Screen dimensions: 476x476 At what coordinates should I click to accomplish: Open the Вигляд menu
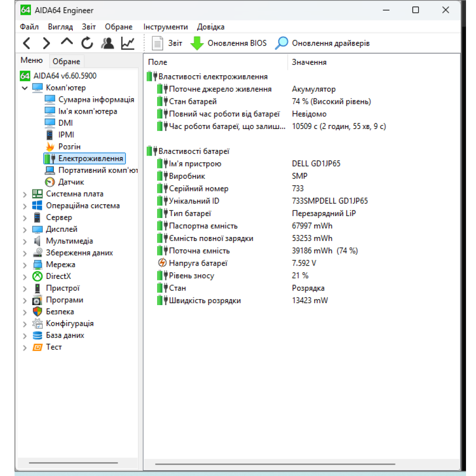pos(60,27)
